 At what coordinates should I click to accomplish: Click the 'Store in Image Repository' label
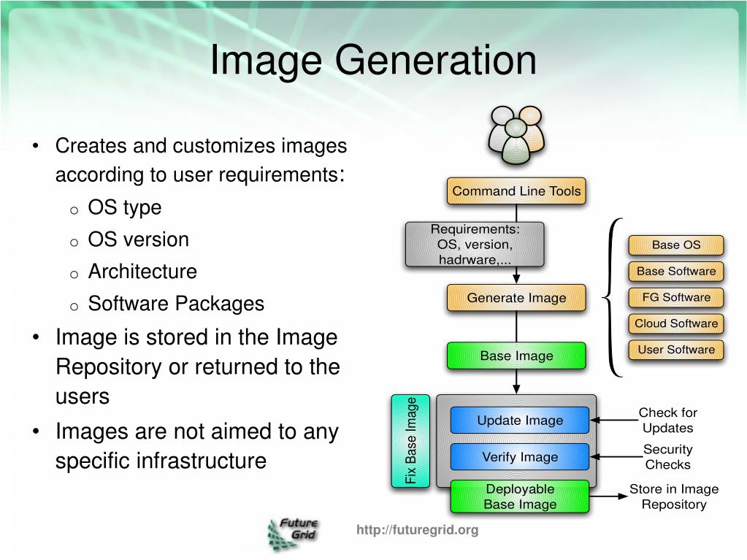pyautogui.click(x=674, y=496)
